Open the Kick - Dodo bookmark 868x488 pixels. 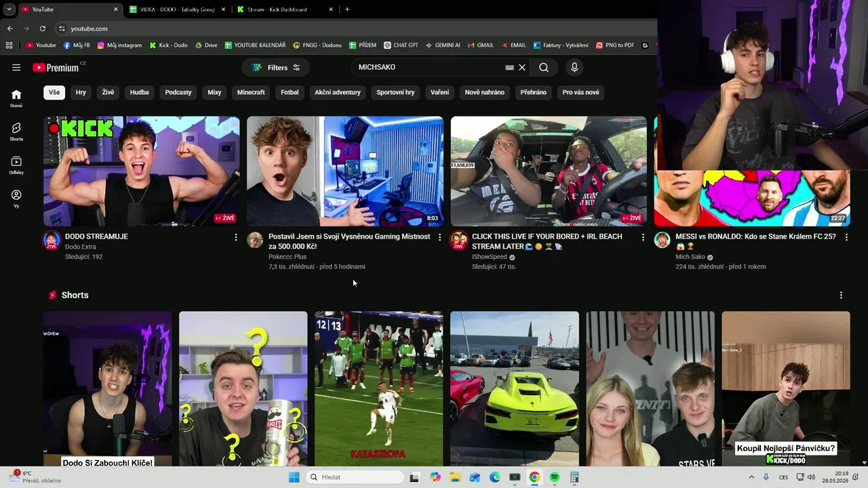click(168, 45)
